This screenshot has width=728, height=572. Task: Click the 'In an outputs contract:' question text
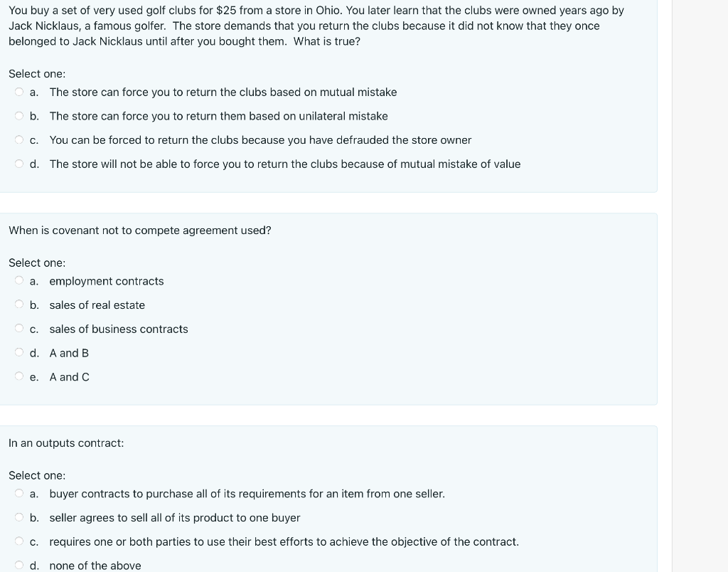coord(66,443)
